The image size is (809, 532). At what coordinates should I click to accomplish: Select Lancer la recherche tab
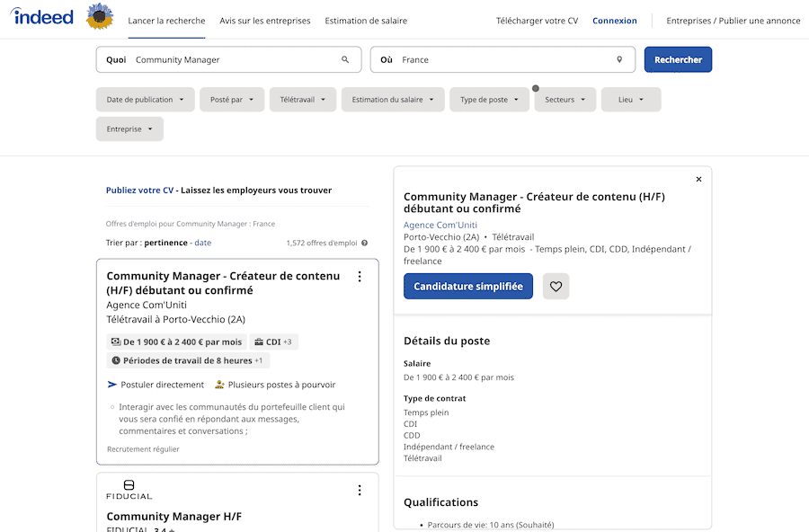[166, 21]
